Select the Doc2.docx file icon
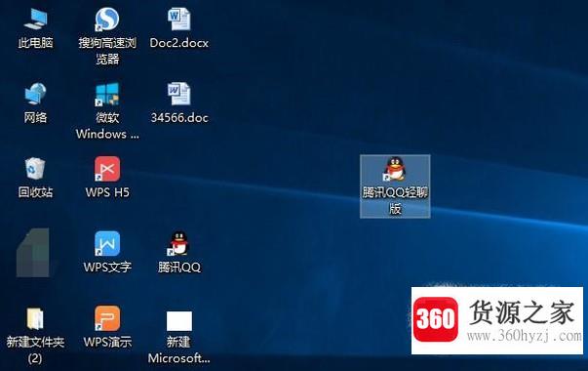 click(178, 19)
